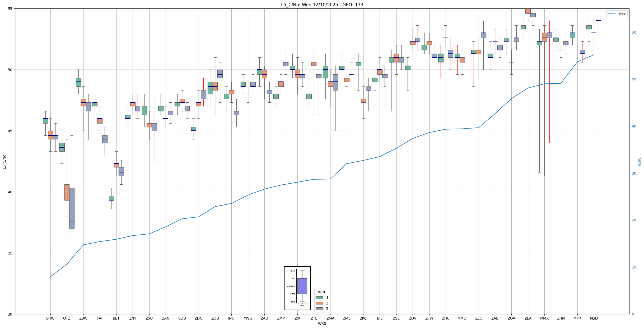This screenshot has height=328, width=644.
Task: Click the chart title L5_C/No GEO: 133
Action: (322, 5)
